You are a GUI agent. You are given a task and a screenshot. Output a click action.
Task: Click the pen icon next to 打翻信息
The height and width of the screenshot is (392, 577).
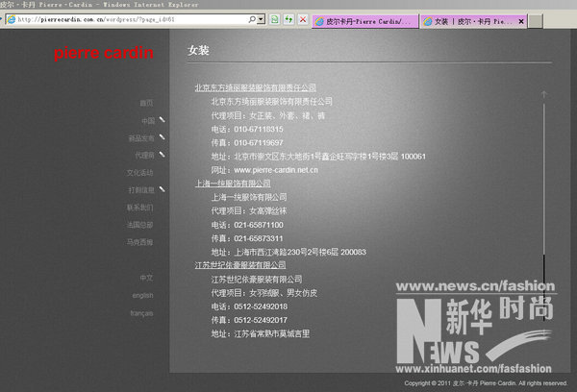163,189
